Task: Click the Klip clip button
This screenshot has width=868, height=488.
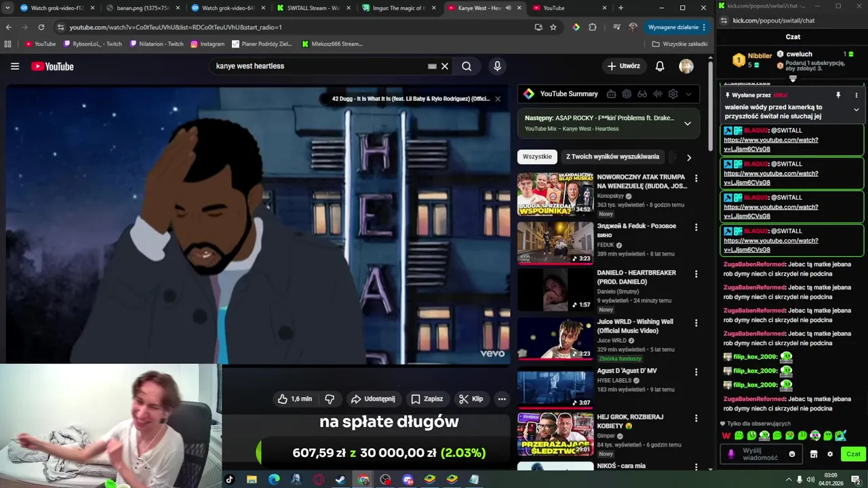Action: tap(471, 399)
